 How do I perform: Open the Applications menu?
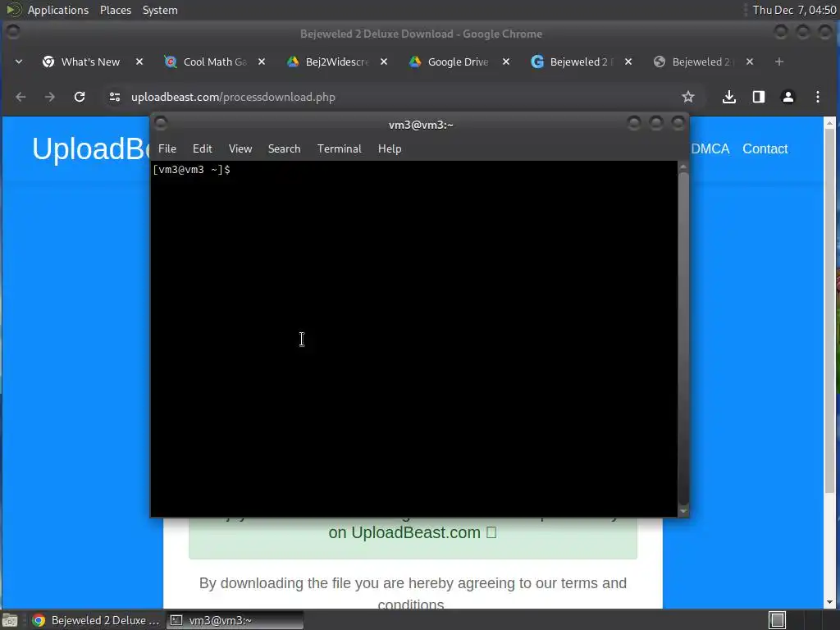pos(58,10)
